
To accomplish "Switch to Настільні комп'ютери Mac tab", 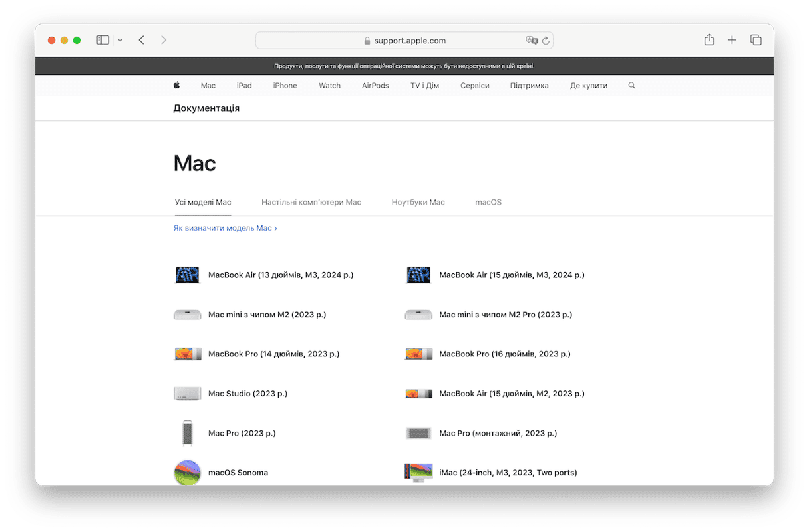I will point(311,202).
